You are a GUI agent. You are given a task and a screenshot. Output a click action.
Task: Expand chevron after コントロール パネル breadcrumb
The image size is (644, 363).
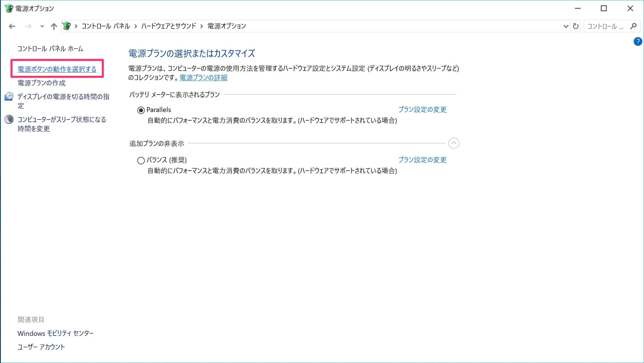[136, 26]
